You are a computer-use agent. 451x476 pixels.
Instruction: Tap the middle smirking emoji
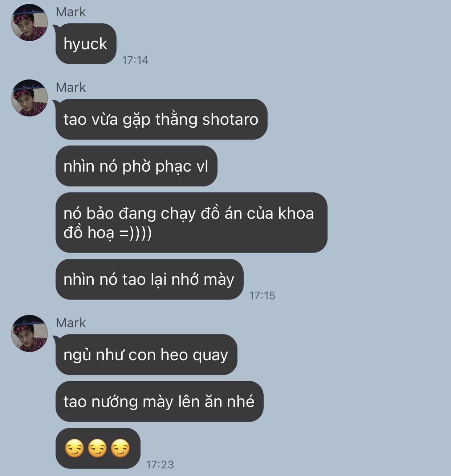(97, 448)
